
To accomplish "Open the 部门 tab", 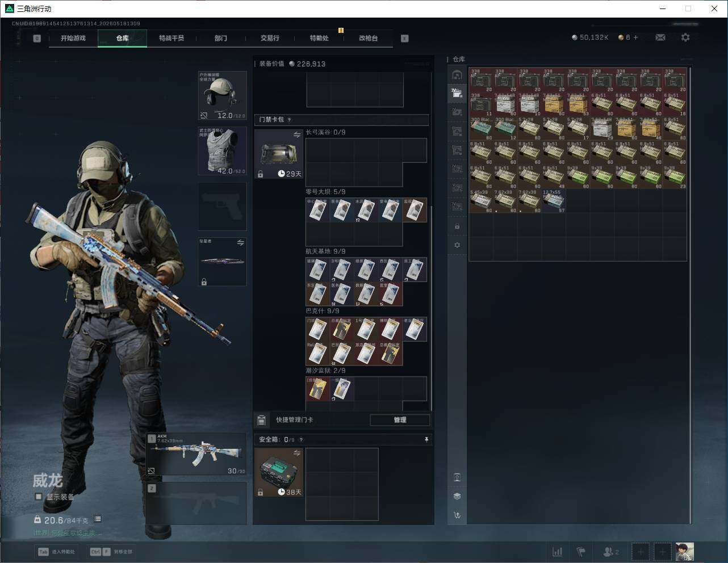I will click(x=221, y=38).
